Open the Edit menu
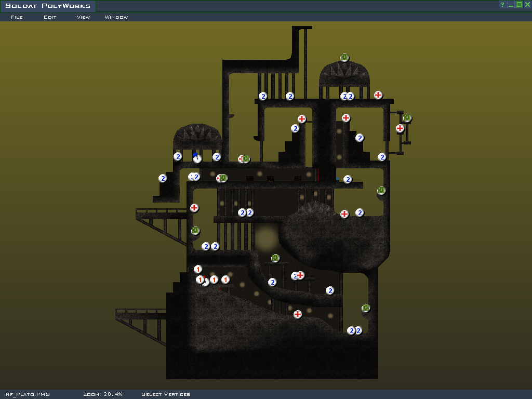 (50, 17)
